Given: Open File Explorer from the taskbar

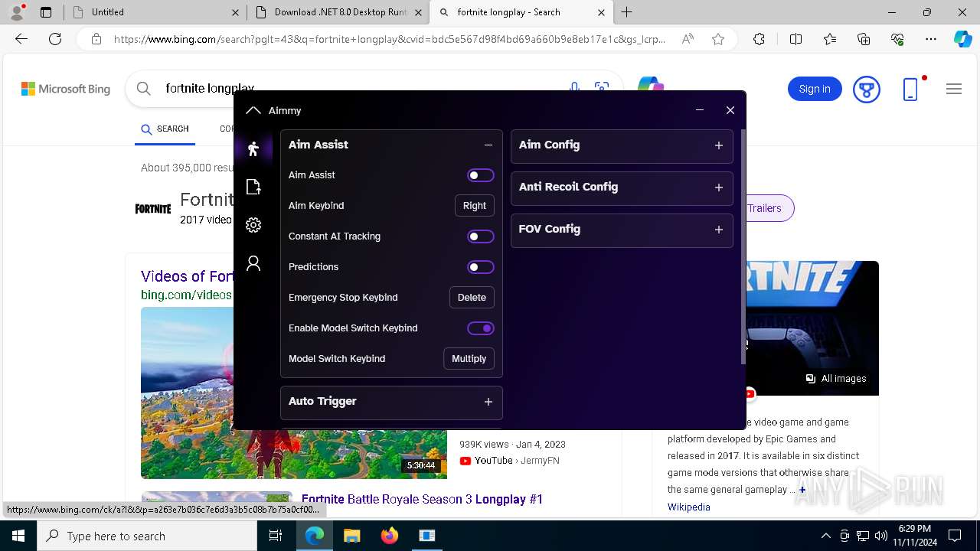Looking at the screenshot, I should click(x=351, y=536).
